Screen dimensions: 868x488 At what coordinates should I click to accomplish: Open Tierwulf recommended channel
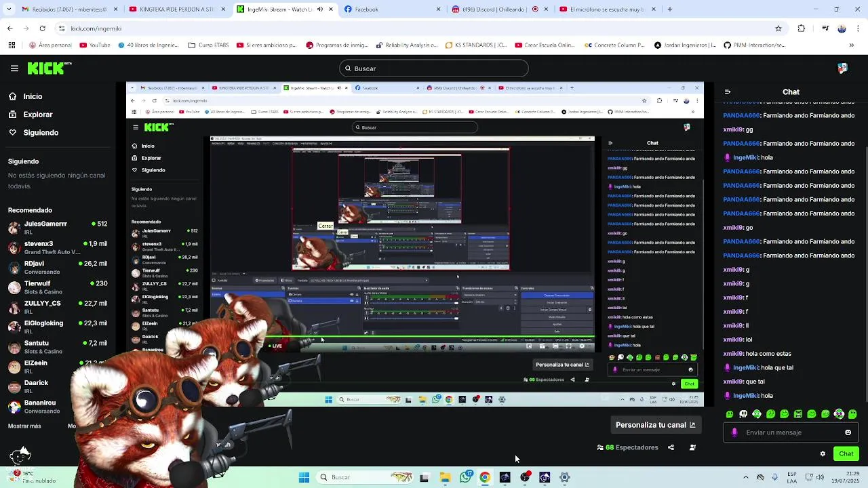[58, 287]
